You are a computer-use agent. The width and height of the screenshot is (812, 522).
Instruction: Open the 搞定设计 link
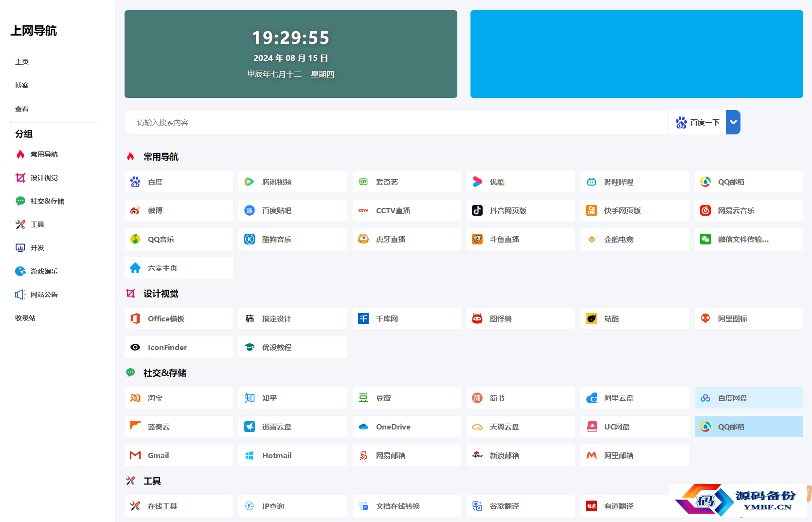[293, 318]
